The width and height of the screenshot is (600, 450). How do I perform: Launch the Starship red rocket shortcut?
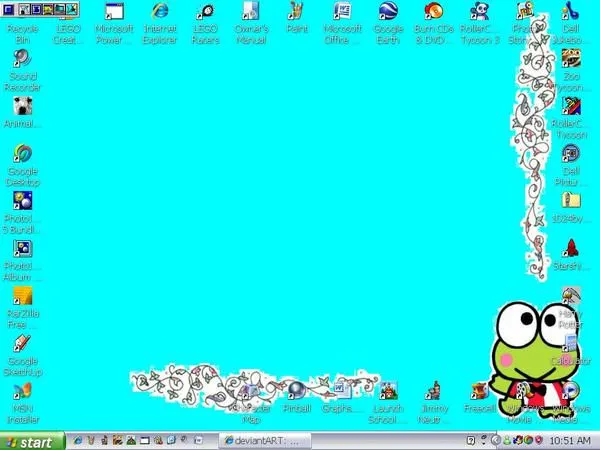pyautogui.click(x=571, y=248)
